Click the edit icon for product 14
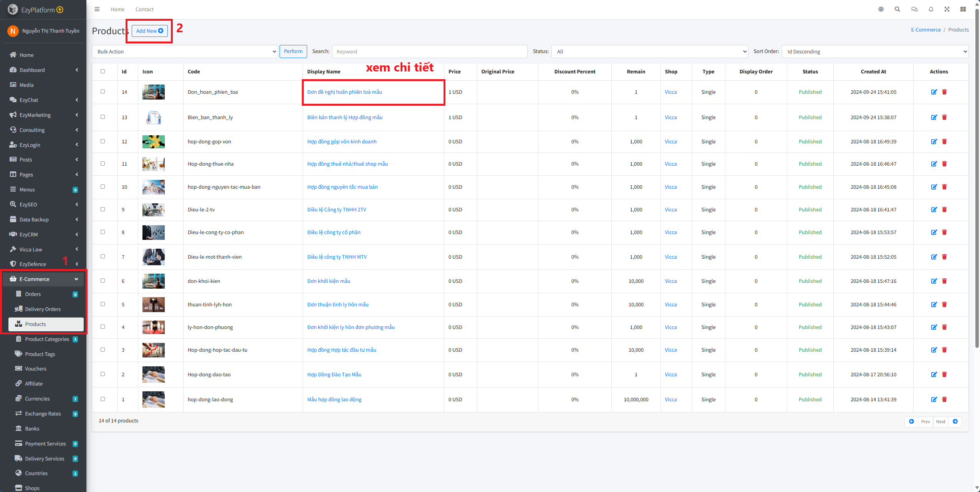 934,92
